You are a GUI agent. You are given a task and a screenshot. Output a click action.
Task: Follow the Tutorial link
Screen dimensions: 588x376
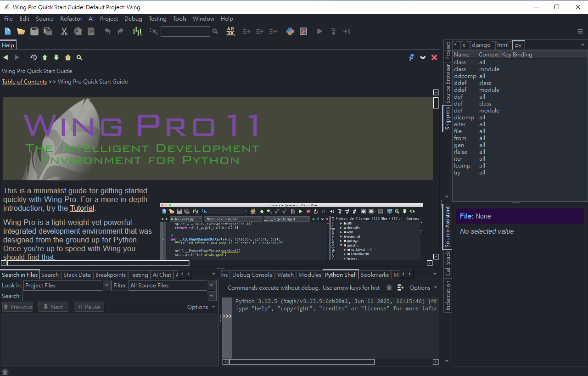82,208
